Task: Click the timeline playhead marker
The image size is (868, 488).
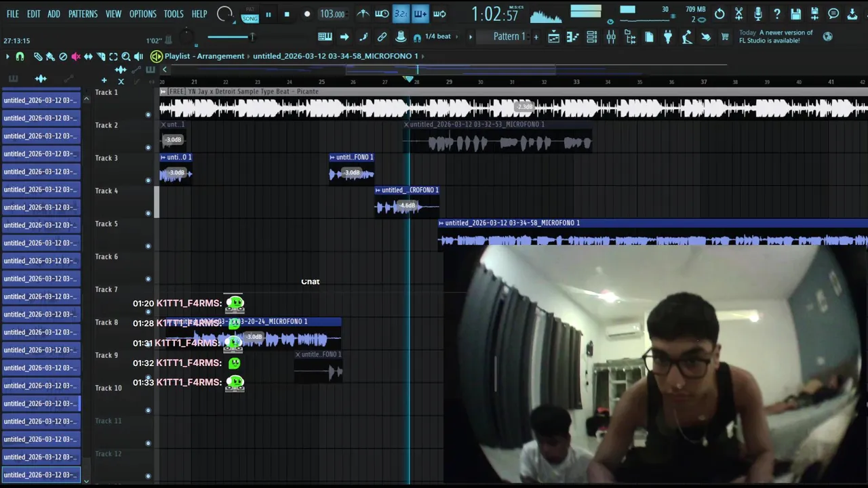Action: [x=409, y=80]
